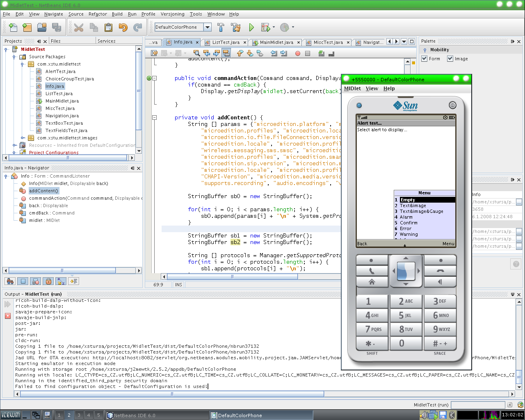Click Show Inherited Members in Navigator
The height and width of the screenshot is (420, 525).
point(10,281)
